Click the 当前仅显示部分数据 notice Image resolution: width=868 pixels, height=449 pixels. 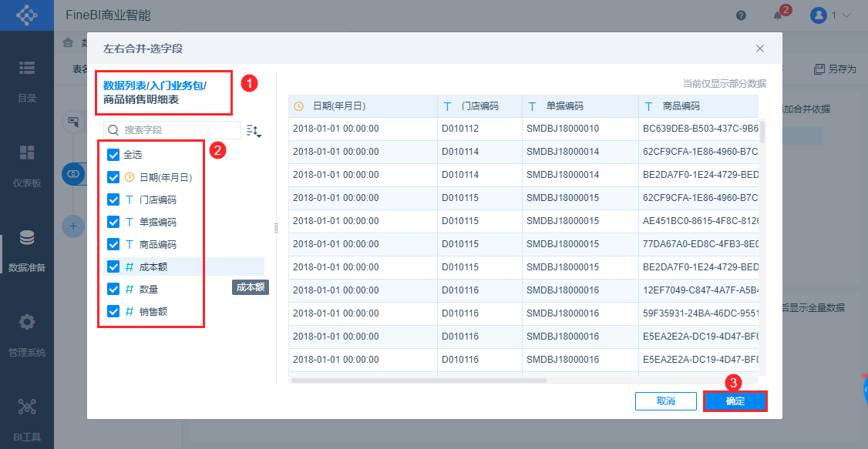(x=725, y=83)
